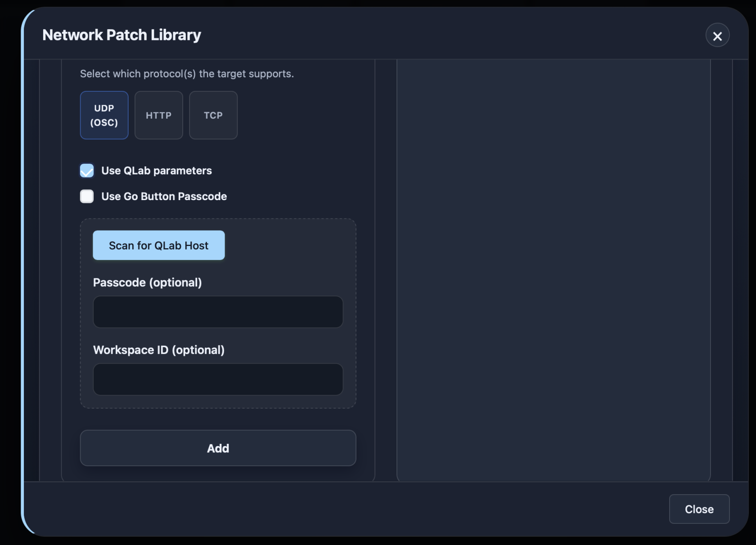Click Scan for QLab Host
The width and height of the screenshot is (756, 545).
coord(158,245)
